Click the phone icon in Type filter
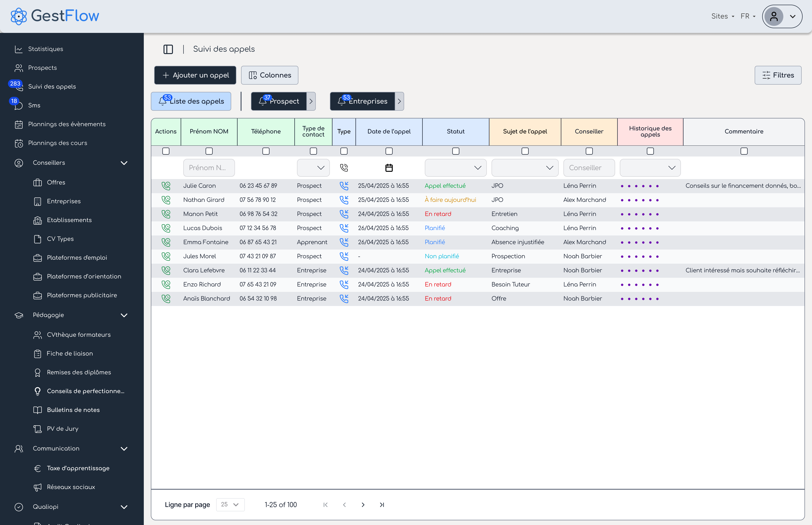Image resolution: width=812 pixels, height=525 pixels. point(344,168)
